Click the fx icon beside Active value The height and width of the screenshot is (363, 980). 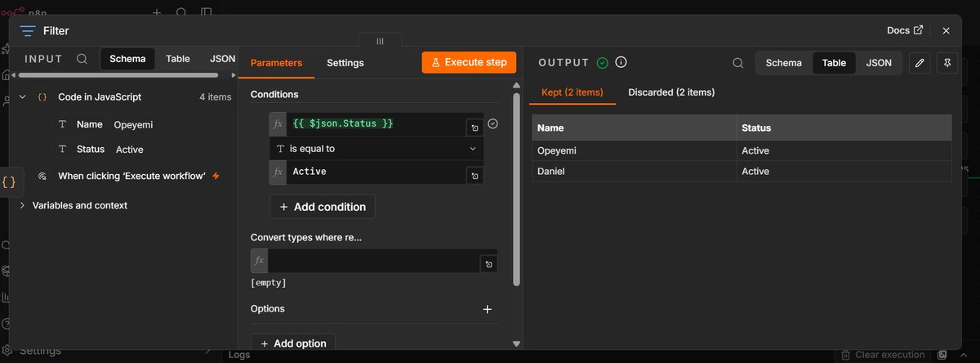278,172
